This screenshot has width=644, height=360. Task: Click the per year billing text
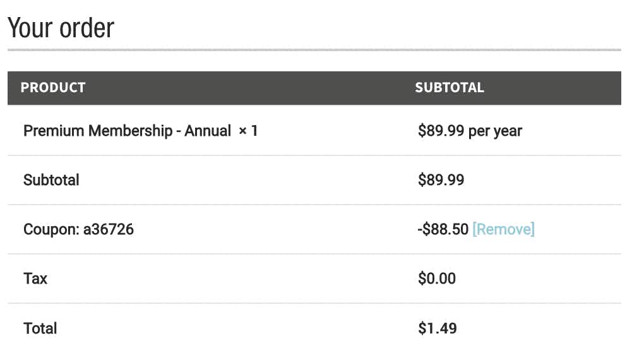point(496,131)
